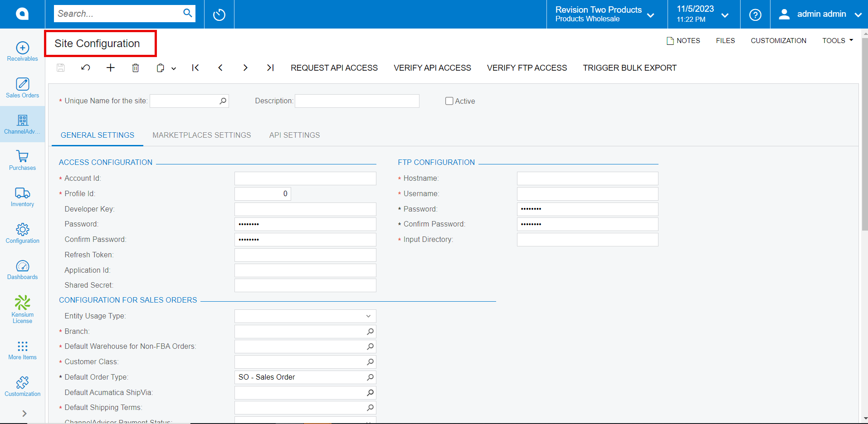
Task: Expand the clipboard actions chevron
Action: pos(173,68)
